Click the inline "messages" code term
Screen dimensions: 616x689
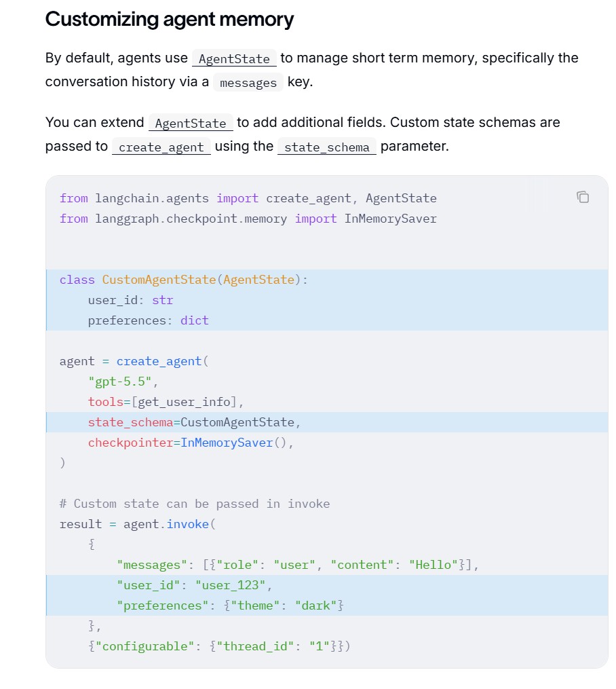pyautogui.click(x=248, y=83)
